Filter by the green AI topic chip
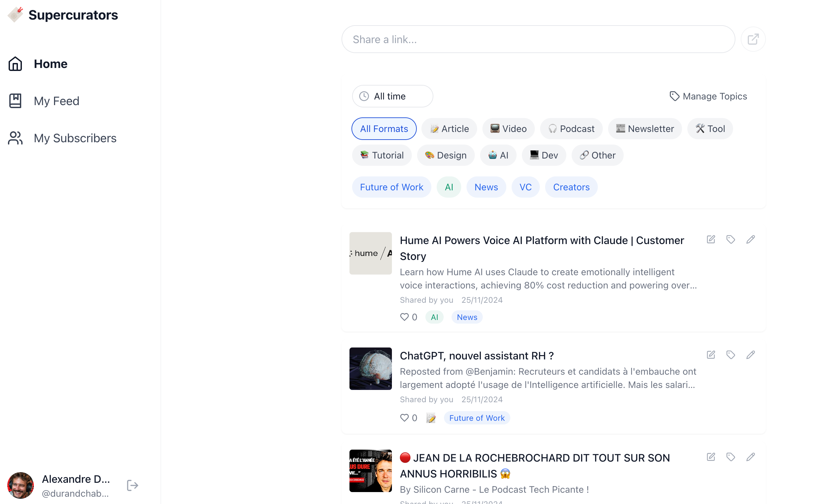This screenshot has height=504, width=813. [x=449, y=187]
